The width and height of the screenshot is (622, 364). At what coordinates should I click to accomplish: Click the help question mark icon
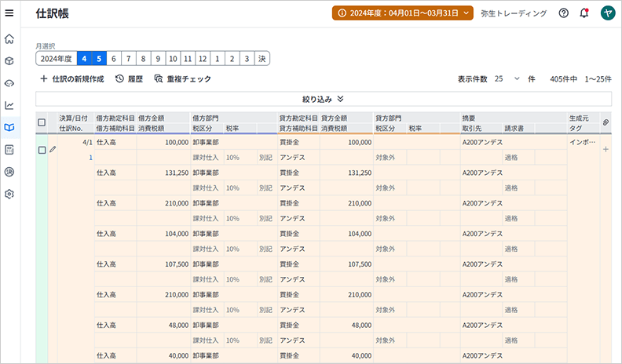click(x=563, y=13)
